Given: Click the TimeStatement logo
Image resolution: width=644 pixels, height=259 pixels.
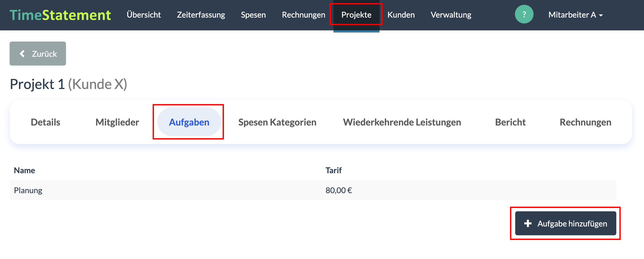Looking at the screenshot, I should 60,15.
